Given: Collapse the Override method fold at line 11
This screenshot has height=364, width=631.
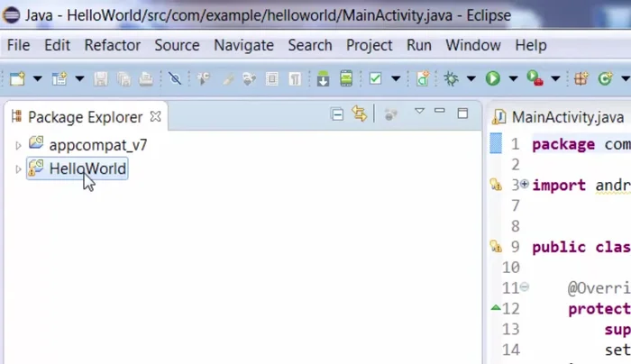Looking at the screenshot, I should (525, 287).
